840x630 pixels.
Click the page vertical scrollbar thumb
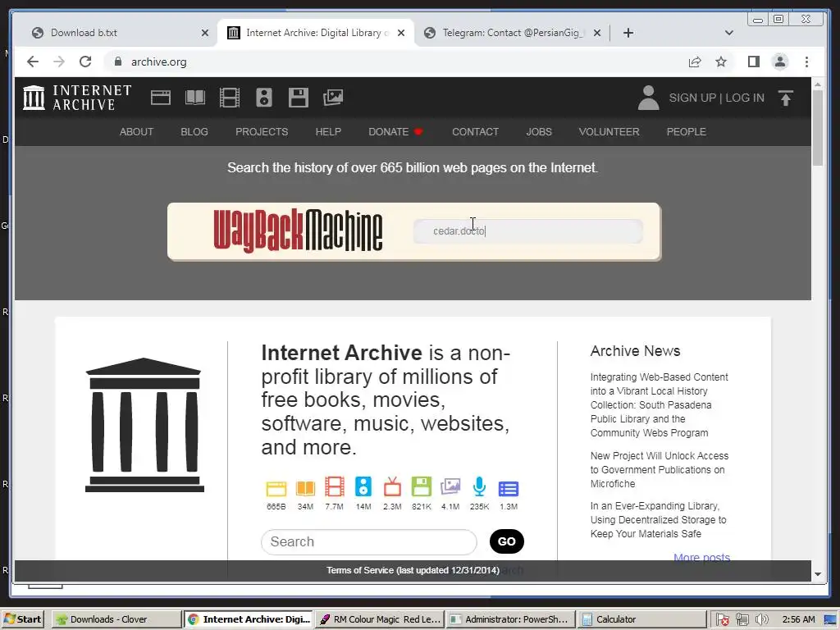coord(818,127)
